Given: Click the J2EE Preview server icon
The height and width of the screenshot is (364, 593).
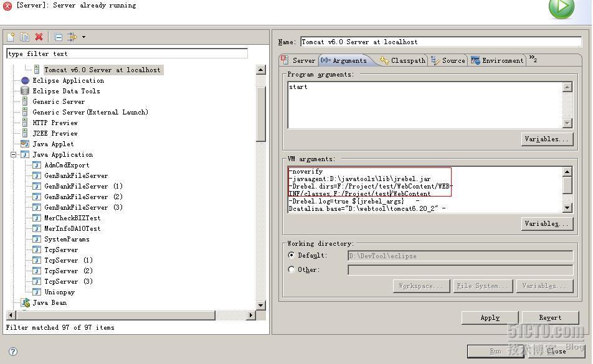Looking at the screenshot, I should tap(25, 133).
